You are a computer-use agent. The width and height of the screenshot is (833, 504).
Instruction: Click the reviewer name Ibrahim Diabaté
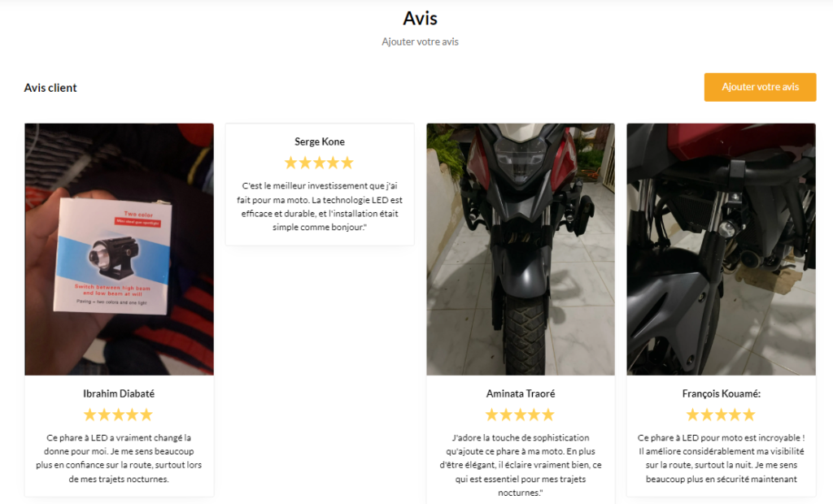[119, 393]
